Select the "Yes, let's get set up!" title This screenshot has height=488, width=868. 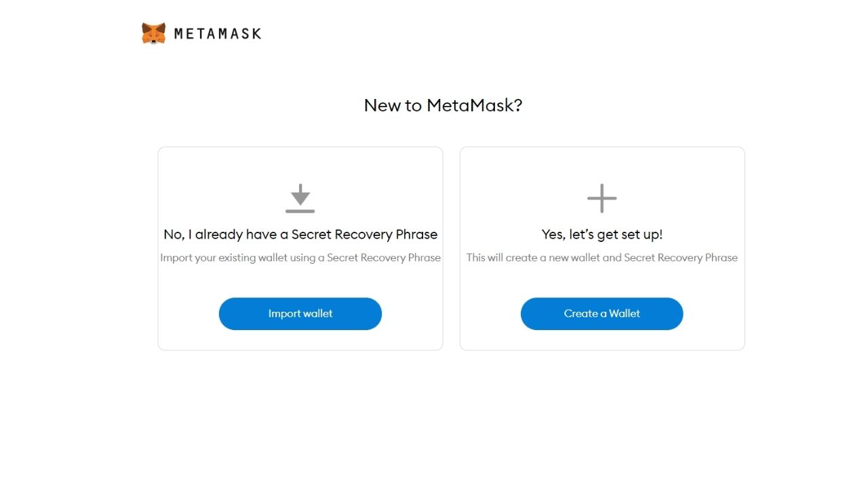pos(601,235)
